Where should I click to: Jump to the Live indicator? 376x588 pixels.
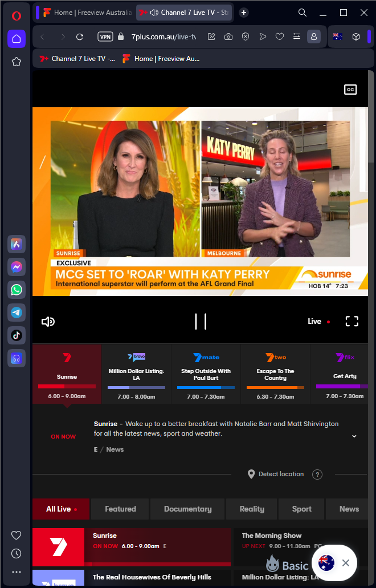tap(318, 321)
